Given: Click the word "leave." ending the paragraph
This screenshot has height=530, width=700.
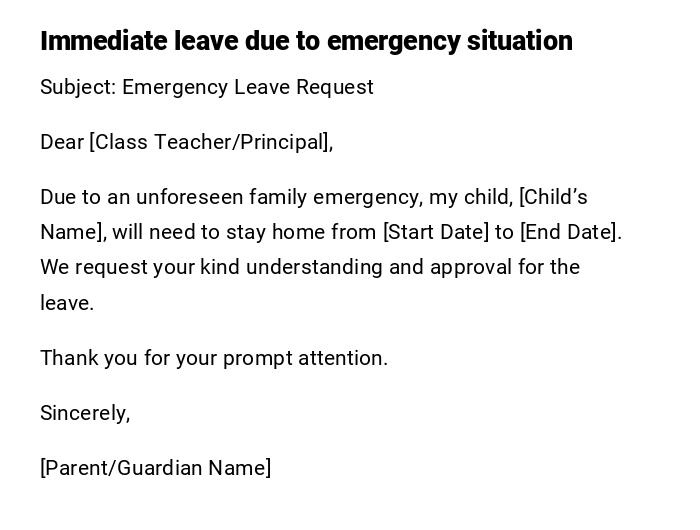Looking at the screenshot, I should [67, 303].
